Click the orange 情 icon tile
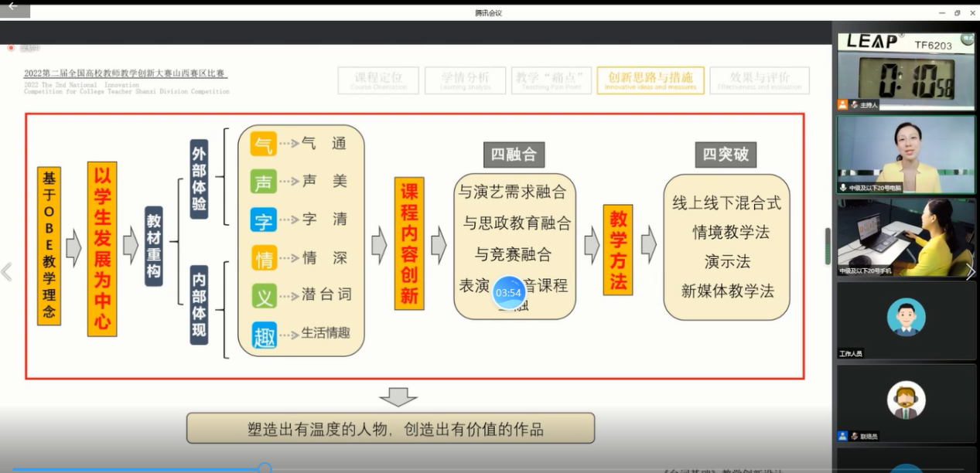 point(265,257)
